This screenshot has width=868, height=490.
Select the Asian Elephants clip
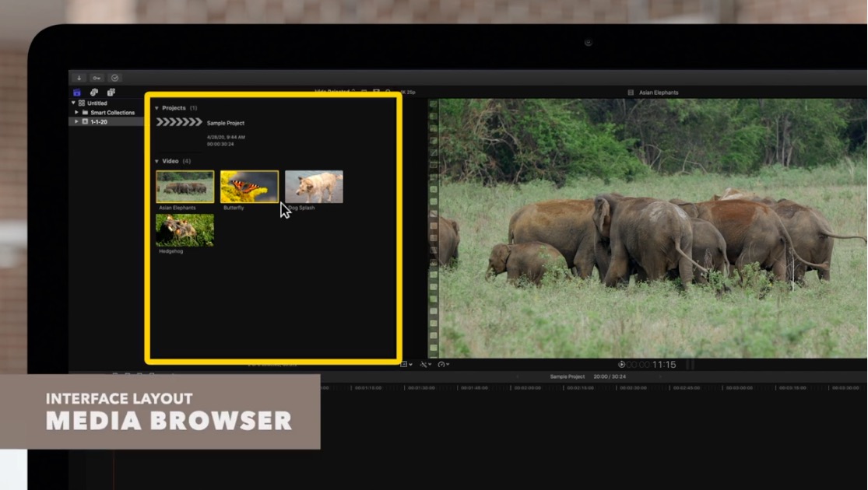click(x=185, y=187)
